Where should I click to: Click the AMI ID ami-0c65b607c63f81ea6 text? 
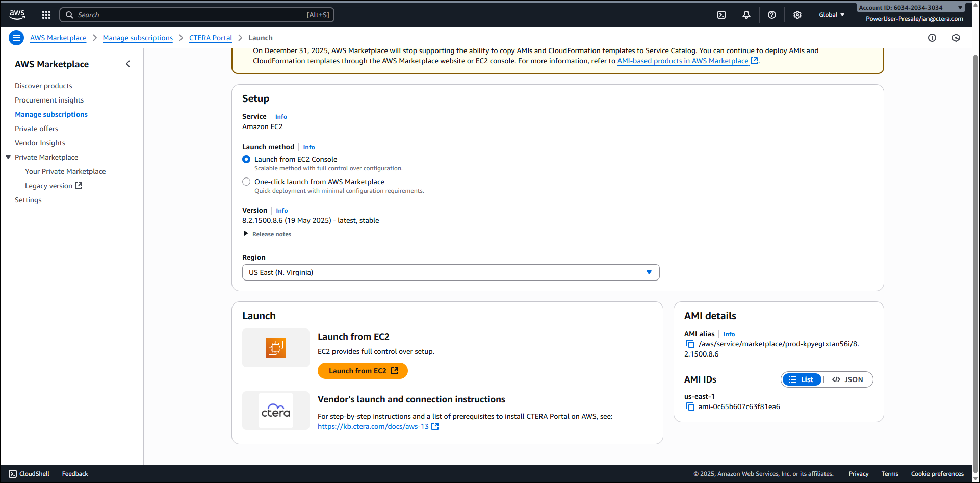pos(739,406)
